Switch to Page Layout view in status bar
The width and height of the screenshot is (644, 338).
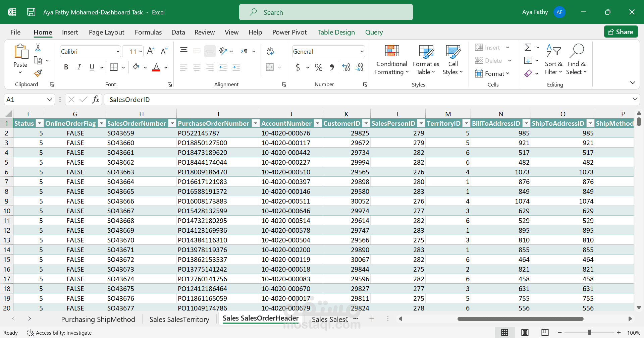tap(525, 333)
